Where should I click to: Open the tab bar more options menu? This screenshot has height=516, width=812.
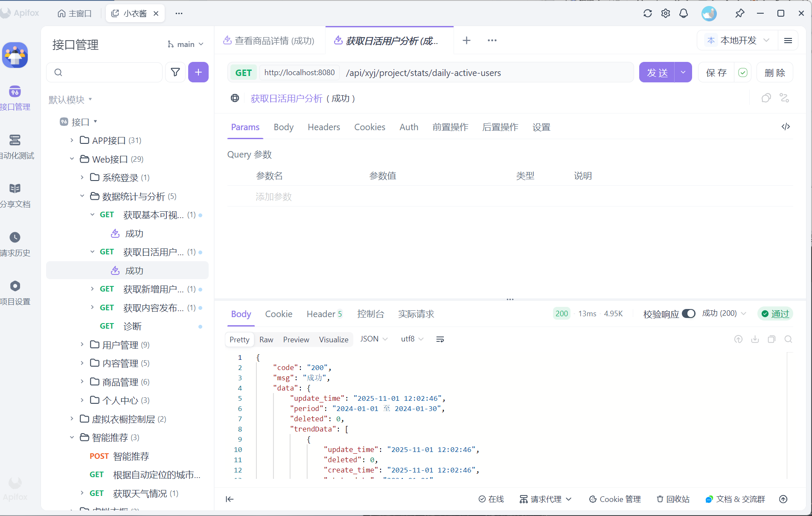click(x=492, y=41)
